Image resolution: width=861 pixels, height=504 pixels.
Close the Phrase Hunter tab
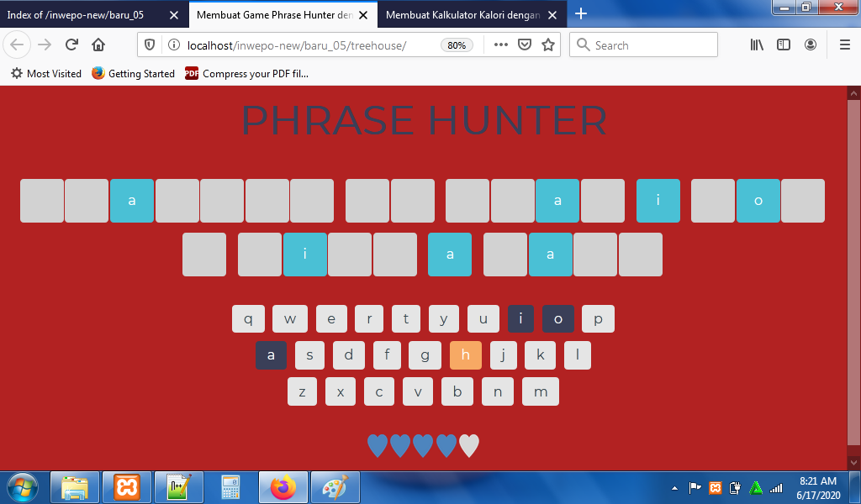(363, 15)
